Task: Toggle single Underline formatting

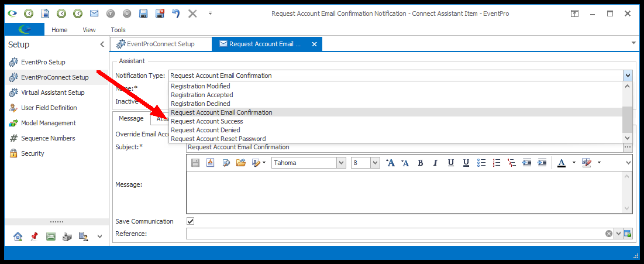Action: 451,163
